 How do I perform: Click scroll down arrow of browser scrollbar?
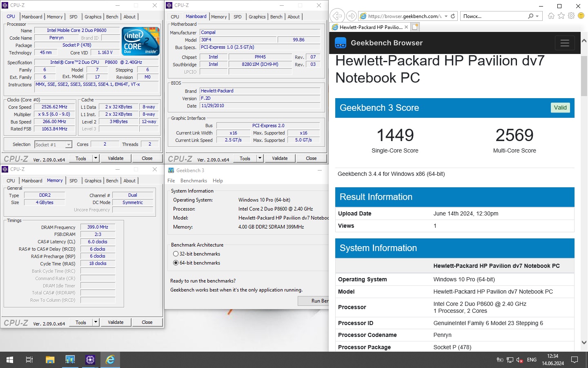(x=584, y=343)
